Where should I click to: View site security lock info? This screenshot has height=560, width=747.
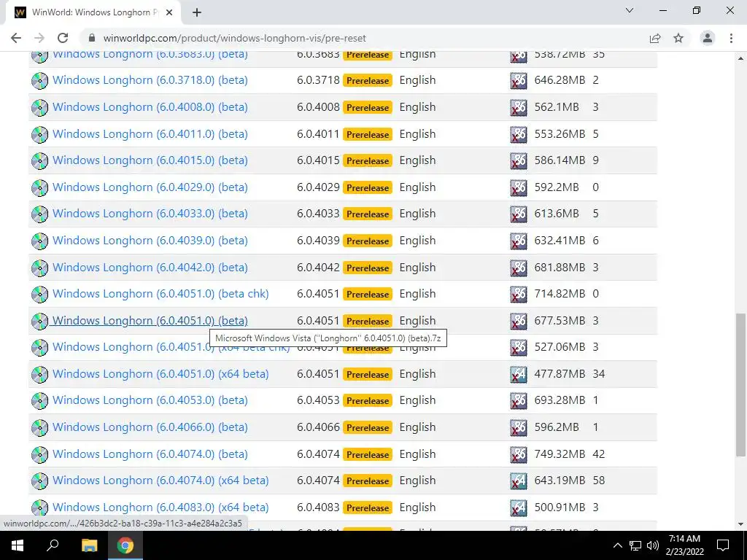[92, 38]
